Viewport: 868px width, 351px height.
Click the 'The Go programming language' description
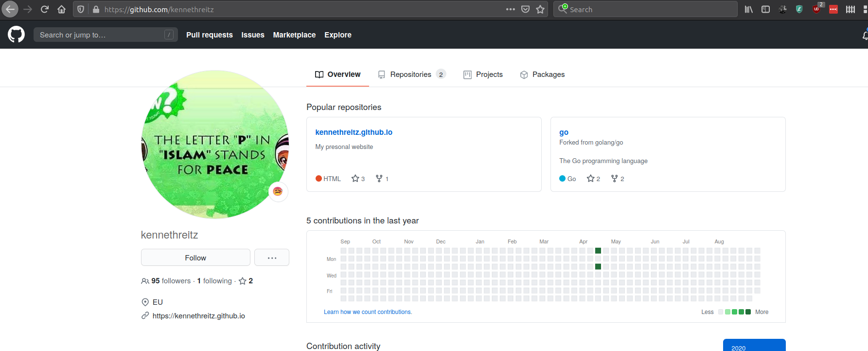(603, 161)
